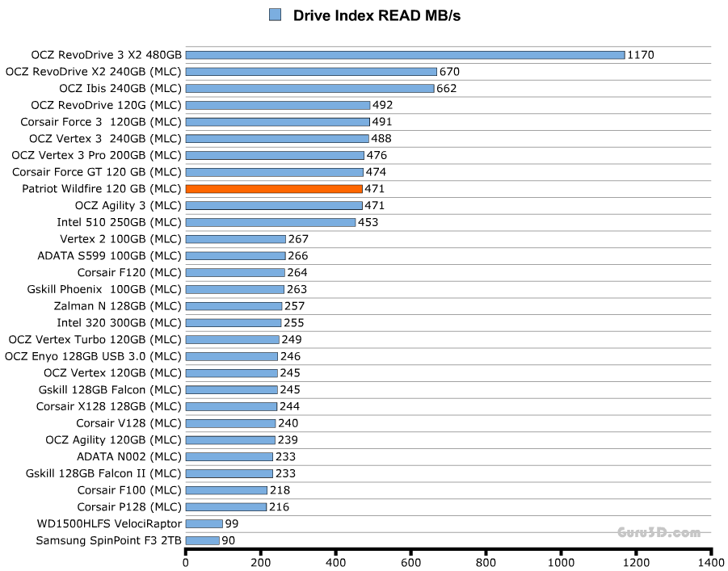Screen dimensions: 728x571
Task: Click the 600 tick on the x-axis
Action: coord(410,562)
